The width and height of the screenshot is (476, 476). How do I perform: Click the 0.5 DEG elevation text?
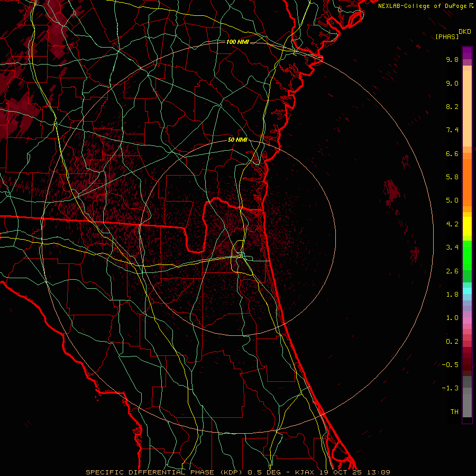pyautogui.click(x=263, y=472)
